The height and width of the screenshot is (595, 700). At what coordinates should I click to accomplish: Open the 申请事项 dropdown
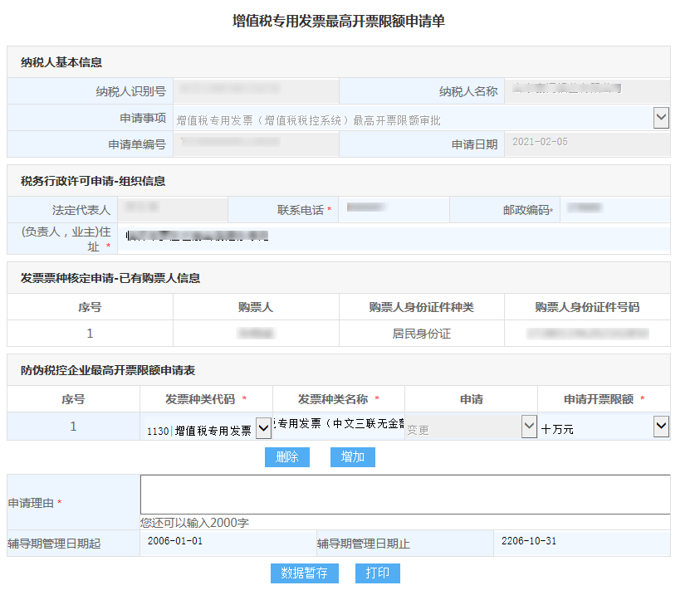pos(661,118)
